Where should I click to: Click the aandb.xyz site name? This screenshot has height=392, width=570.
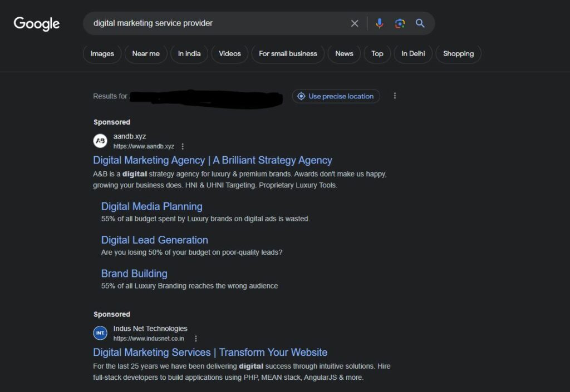[130, 136]
